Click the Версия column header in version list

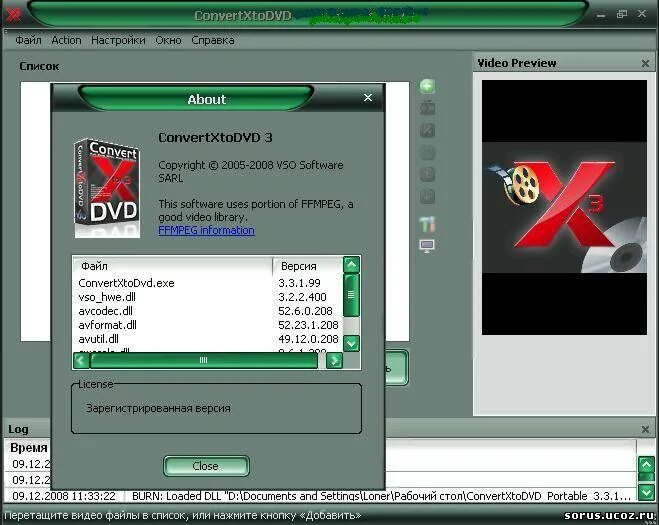coord(308,266)
